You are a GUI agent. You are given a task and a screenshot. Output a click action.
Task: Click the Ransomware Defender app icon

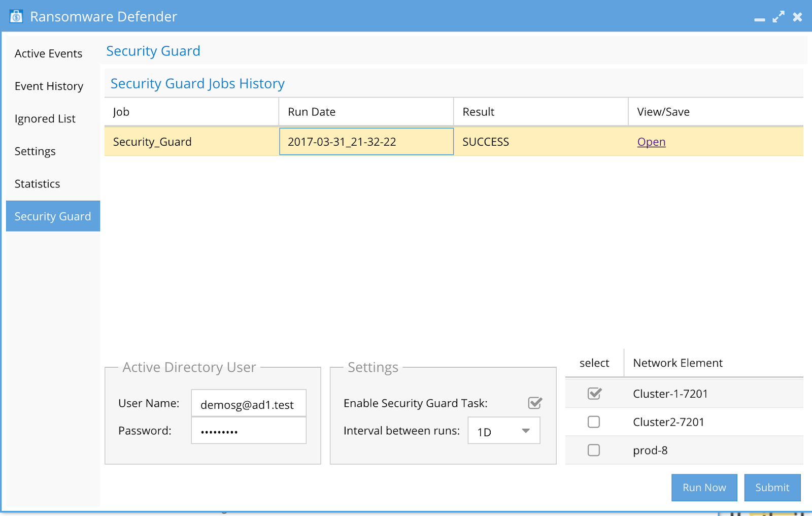point(16,16)
